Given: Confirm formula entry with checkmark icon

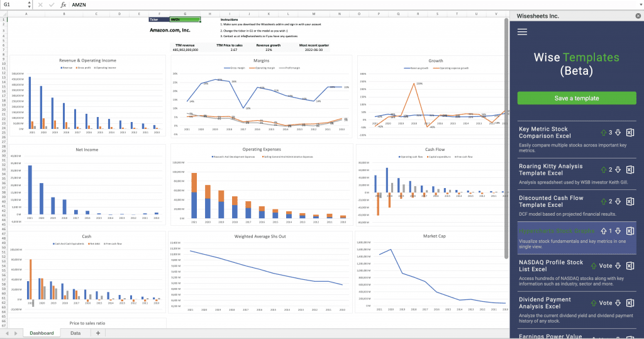Looking at the screenshot, I should coord(51,4).
